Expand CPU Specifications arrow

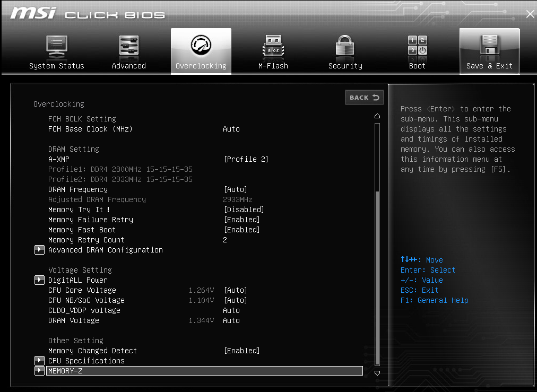click(x=39, y=361)
